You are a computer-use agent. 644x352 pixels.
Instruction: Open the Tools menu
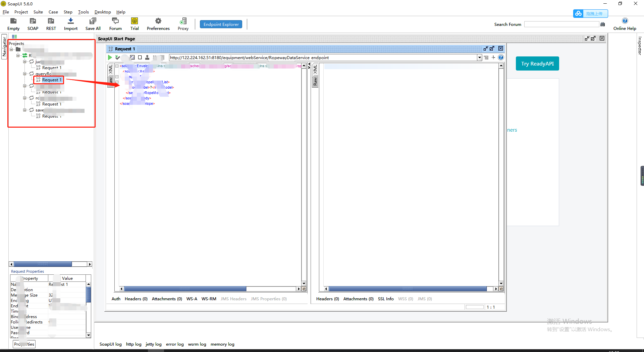tap(84, 12)
